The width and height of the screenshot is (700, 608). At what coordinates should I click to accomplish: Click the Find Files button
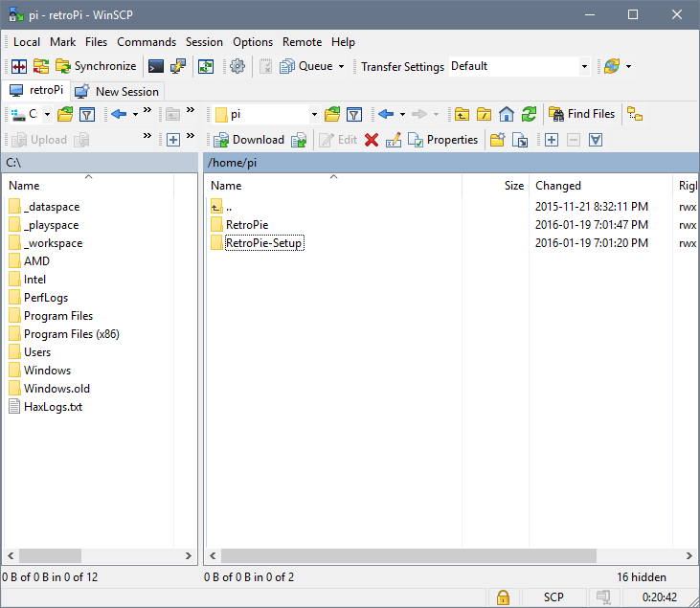(581, 114)
